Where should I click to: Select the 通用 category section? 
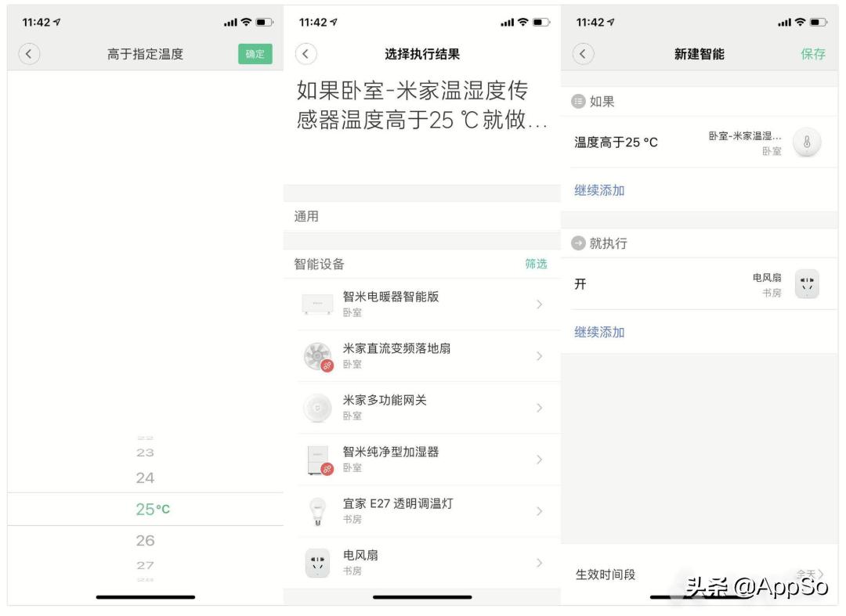point(305,216)
